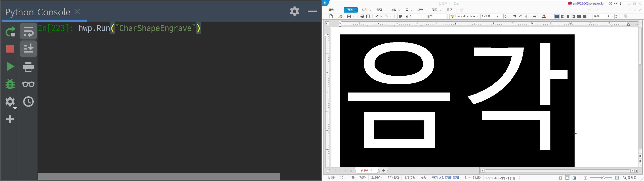Click the open folder icon in Hangul
This screenshot has height=181, width=644.
click(x=340, y=16)
